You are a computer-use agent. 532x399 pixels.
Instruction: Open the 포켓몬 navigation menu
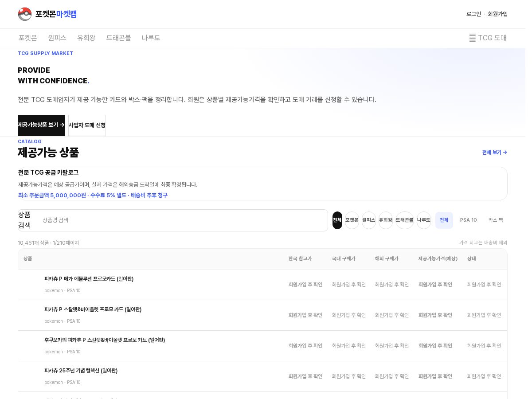click(28, 38)
